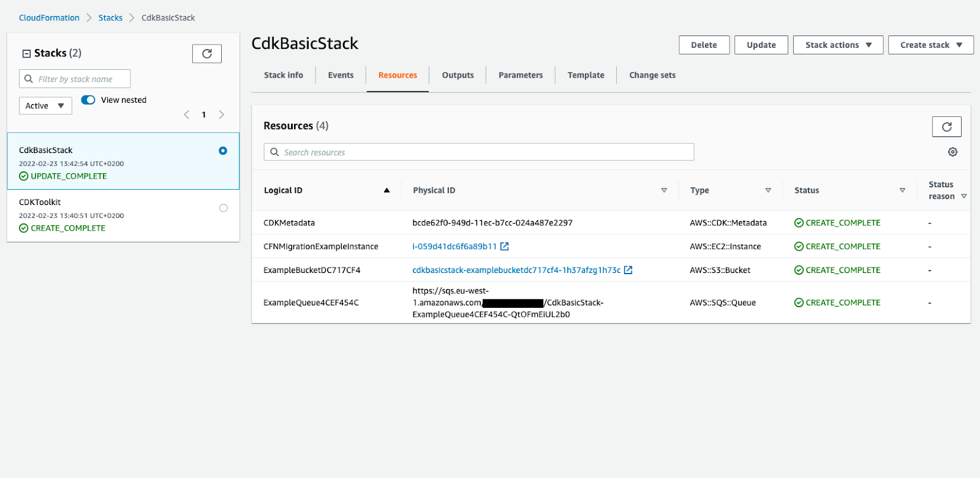980x478 pixels.
Task: Click the CdkBasicStack creation timestamp
Action: 71,163
